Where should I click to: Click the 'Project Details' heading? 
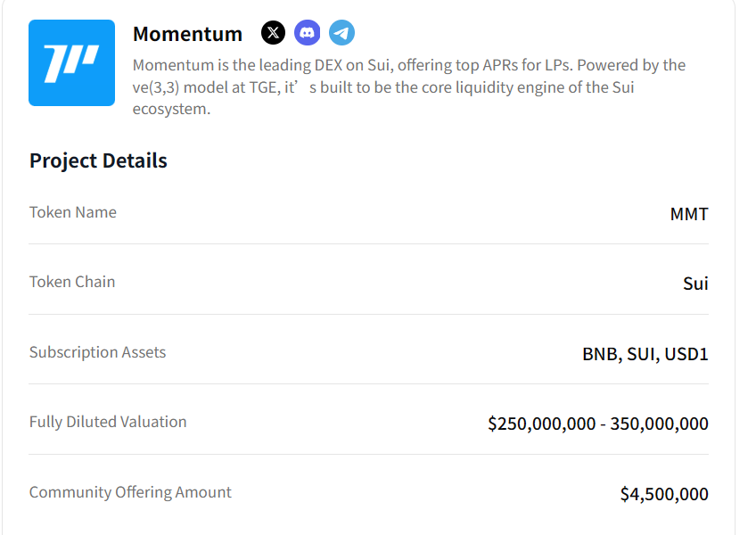click(98, 160)
